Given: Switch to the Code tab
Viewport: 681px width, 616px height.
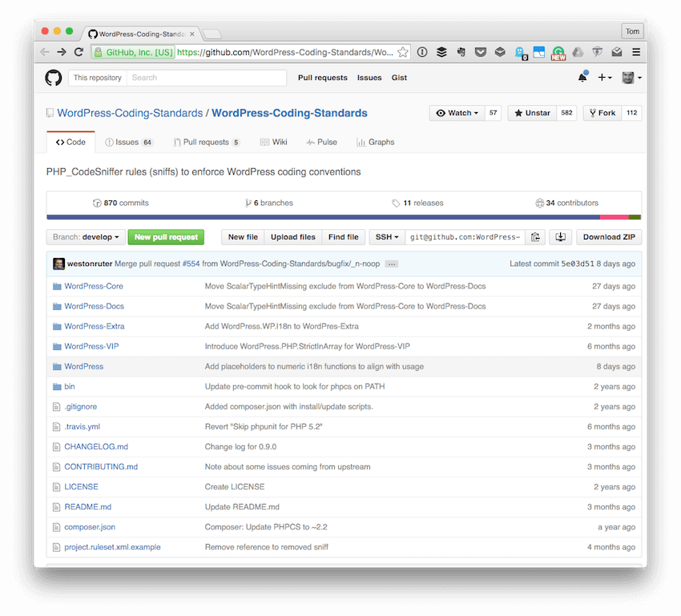Looking at the screenshot, I should 71,142.
